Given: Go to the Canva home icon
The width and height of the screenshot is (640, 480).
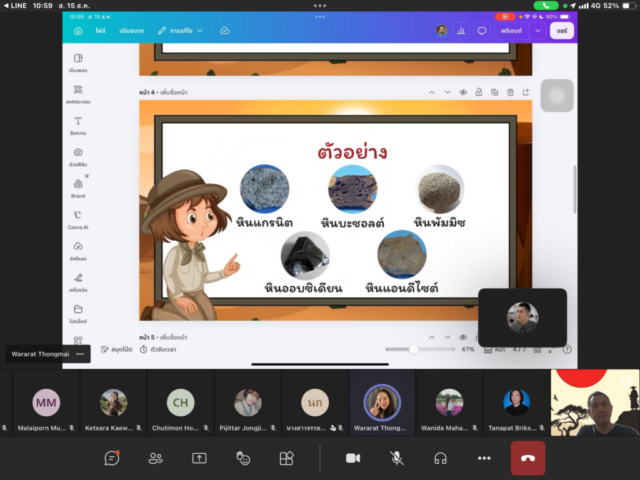Looking at the screenshot, I should click(78, 31).
